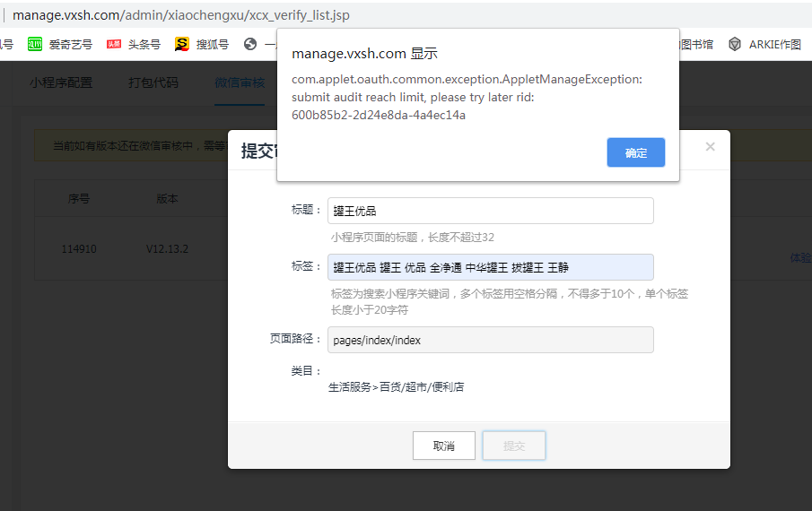Close the submit dialog with X
The height and width of the screenshot is (511, 812).
pos(710,147)
